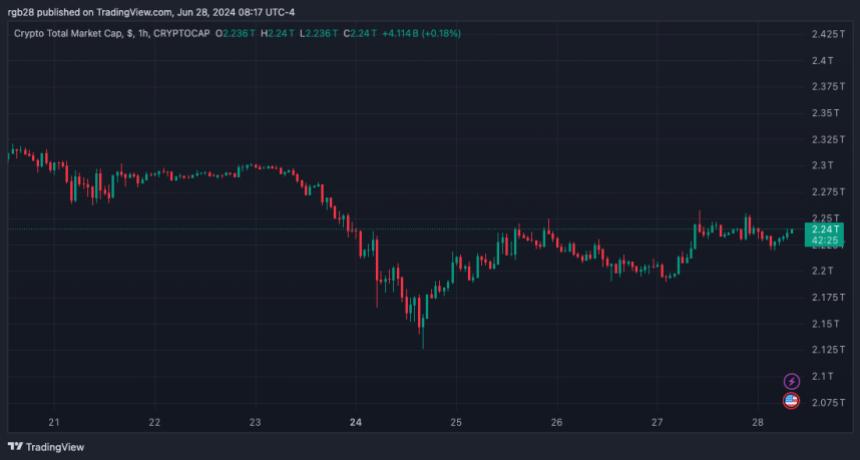Select the 26 date label on time axis
The width and height of the screenshot is (860, 460).
point(557,422)
